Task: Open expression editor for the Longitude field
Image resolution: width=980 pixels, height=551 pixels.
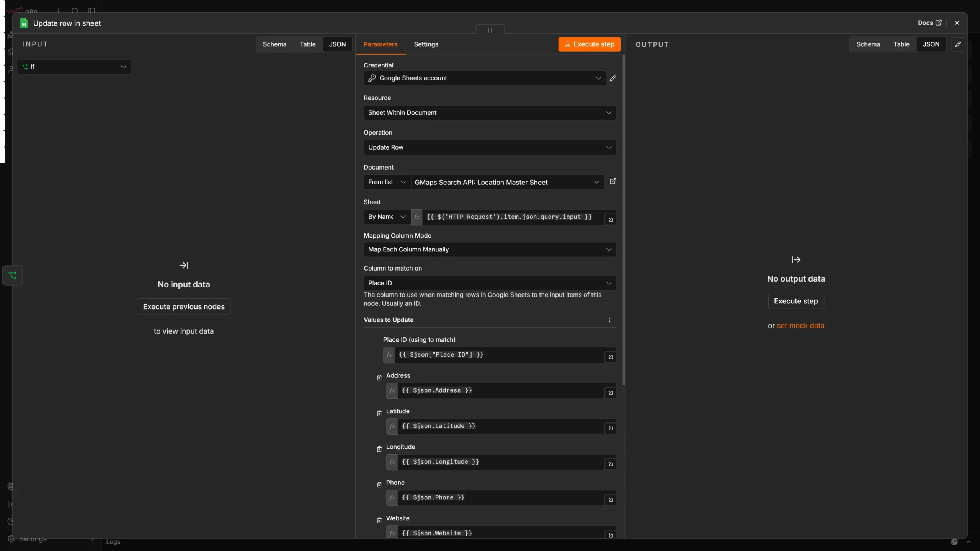Action: [x=611, y=464]
